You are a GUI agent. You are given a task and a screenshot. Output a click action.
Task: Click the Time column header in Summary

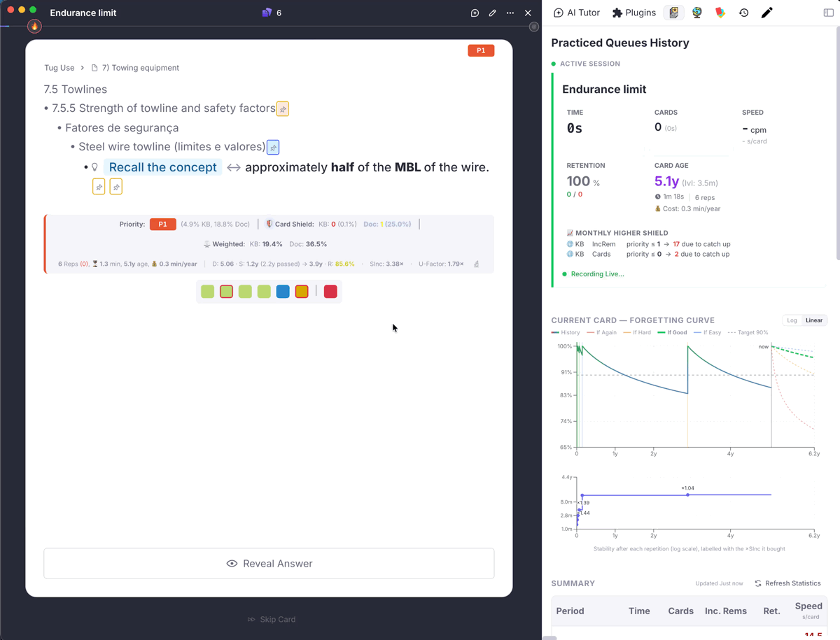[639, 611]
